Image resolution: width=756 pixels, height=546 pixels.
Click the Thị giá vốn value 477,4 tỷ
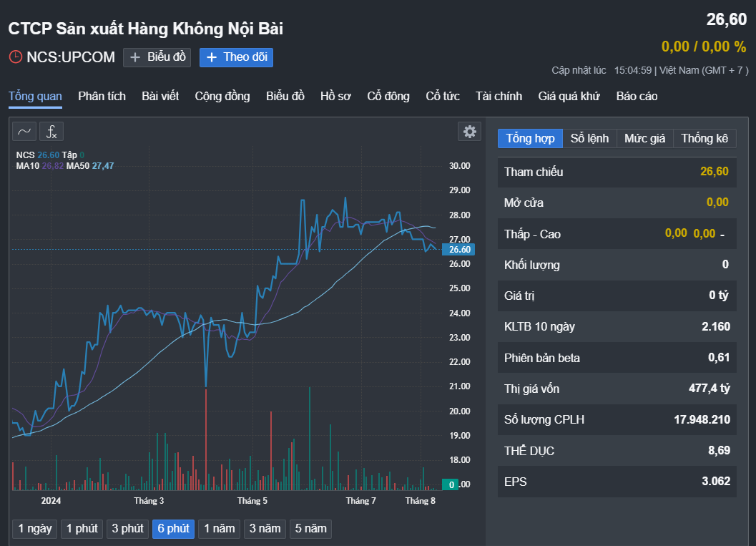pos(710,389)
